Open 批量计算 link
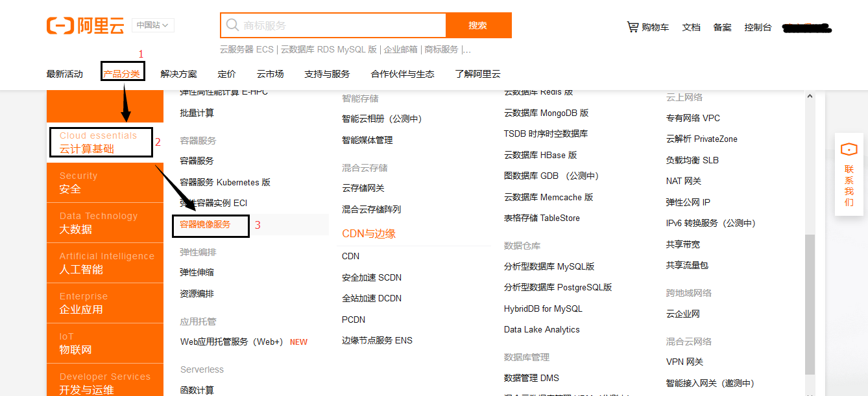 [x=197, y=113]
